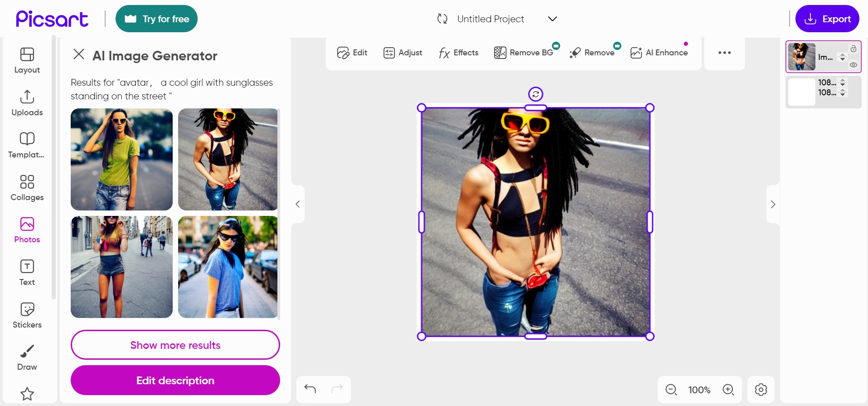The height and width of the screenshot is (406, 868).
Task: Select the result of a girl in a green shirt
Action: point(121,159)
